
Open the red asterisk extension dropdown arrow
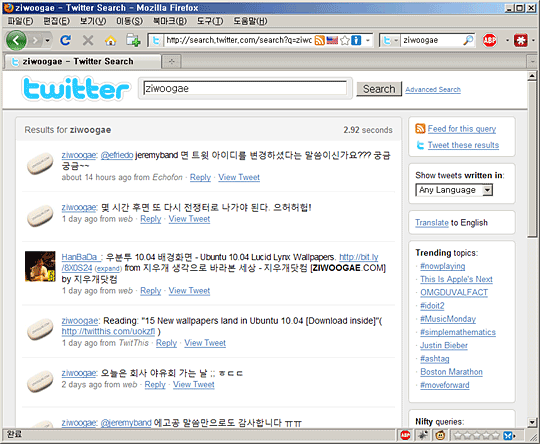coord(533,41)
